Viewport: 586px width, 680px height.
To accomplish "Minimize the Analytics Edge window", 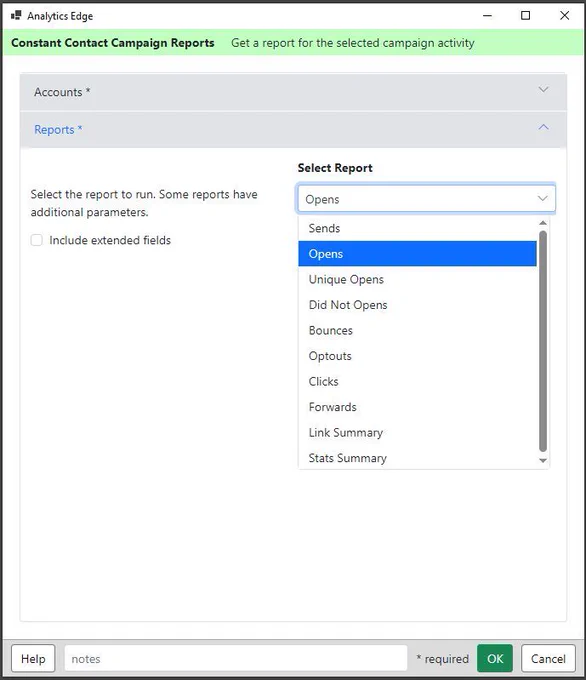I will pos(488,16).
